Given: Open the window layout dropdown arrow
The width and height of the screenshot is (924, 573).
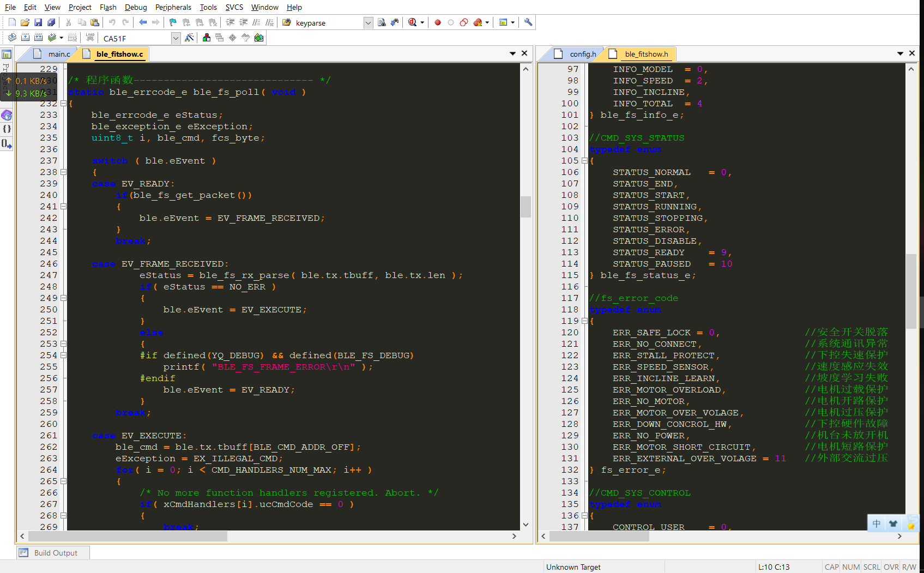Looking at the screenshot, I should click(x=512, y=22).
